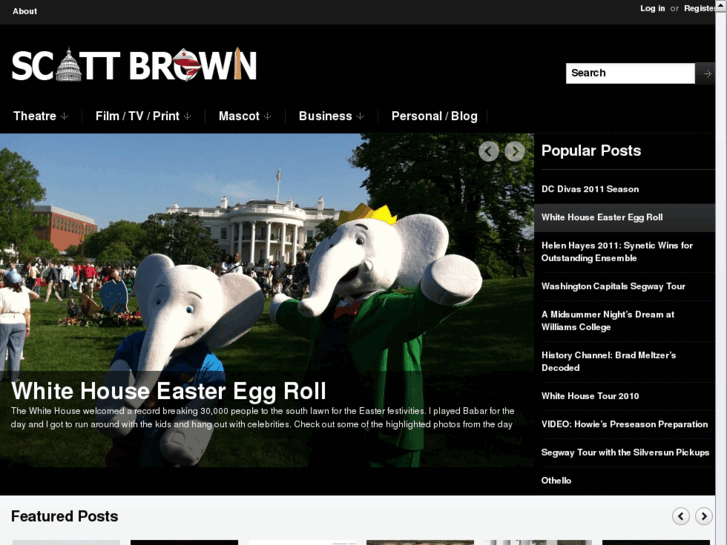The width and height of the screenshot is (727, 545).
Task: Click the Popular Posts heading
Action: [x=591, y=151]
